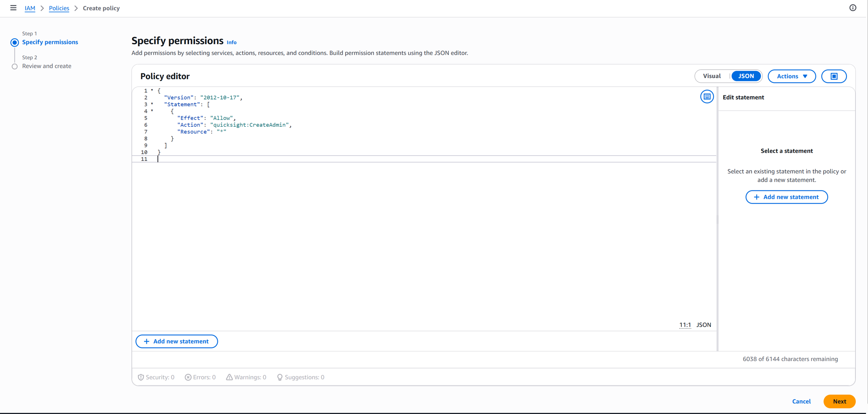
Task: Open the hamburger navigation menu
Action: point(13,8)
